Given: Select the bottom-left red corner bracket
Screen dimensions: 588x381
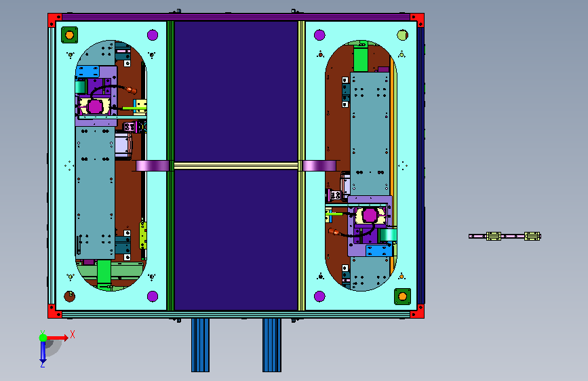Looking at the screenshot, I should (54, 311).
